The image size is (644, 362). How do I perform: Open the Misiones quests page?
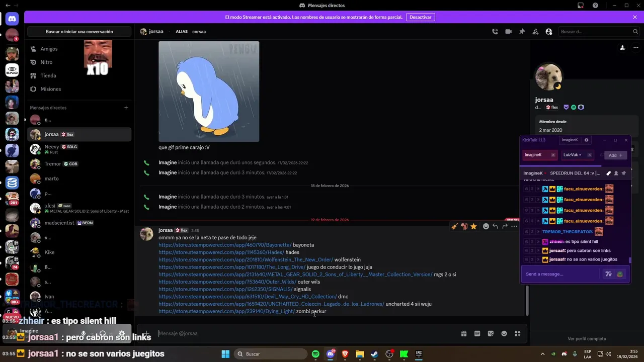pos(79,89)
